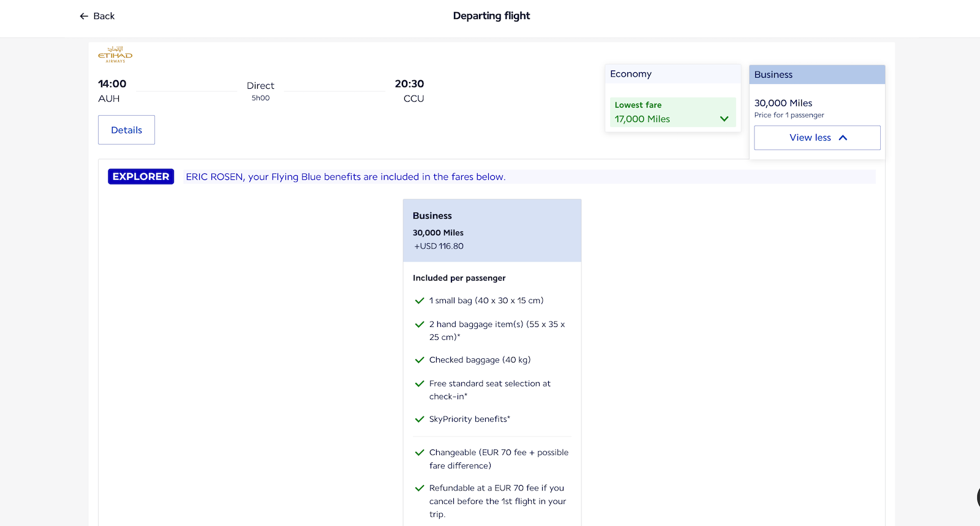Screen dimensions: 980x526
Task: Click airport code "CCU"
Action: [x=413, y=99]
